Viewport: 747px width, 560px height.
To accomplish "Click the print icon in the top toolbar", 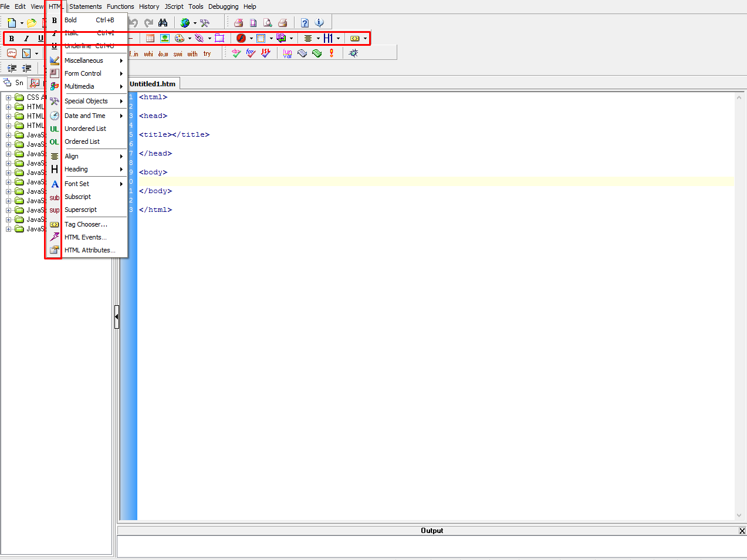I will coord(282,23).
